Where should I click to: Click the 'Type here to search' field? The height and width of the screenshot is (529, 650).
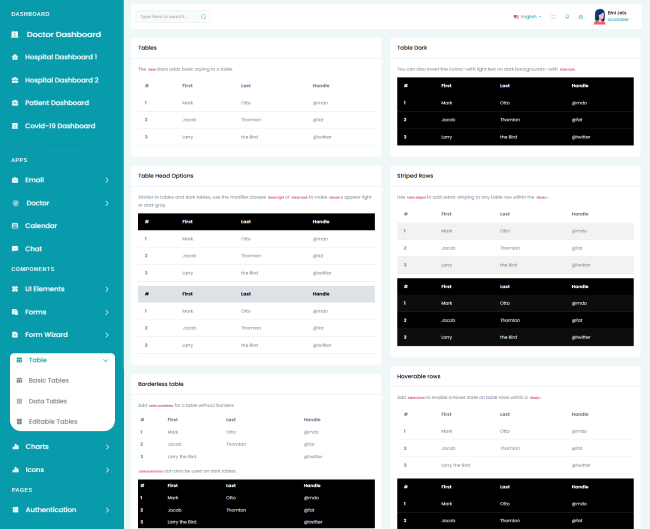165,17
